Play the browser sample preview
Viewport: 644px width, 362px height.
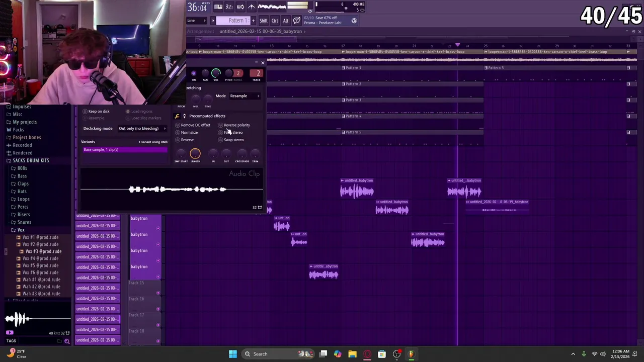tap(9, 333)
